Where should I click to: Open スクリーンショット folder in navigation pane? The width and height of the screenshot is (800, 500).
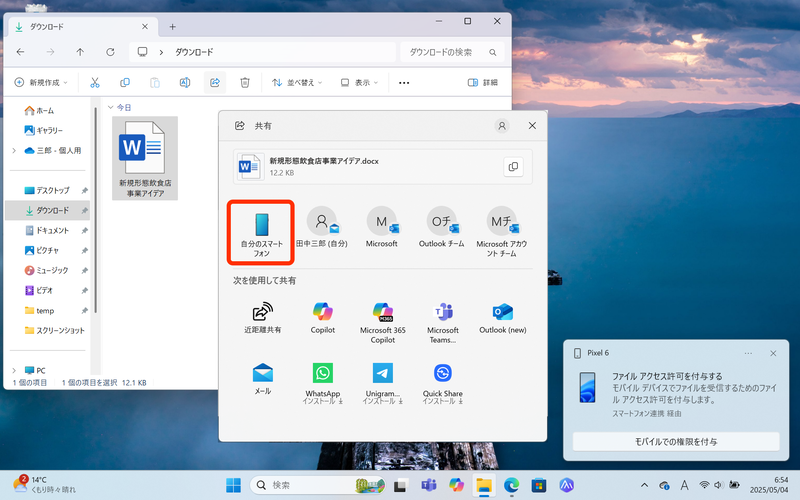(55, 331)
